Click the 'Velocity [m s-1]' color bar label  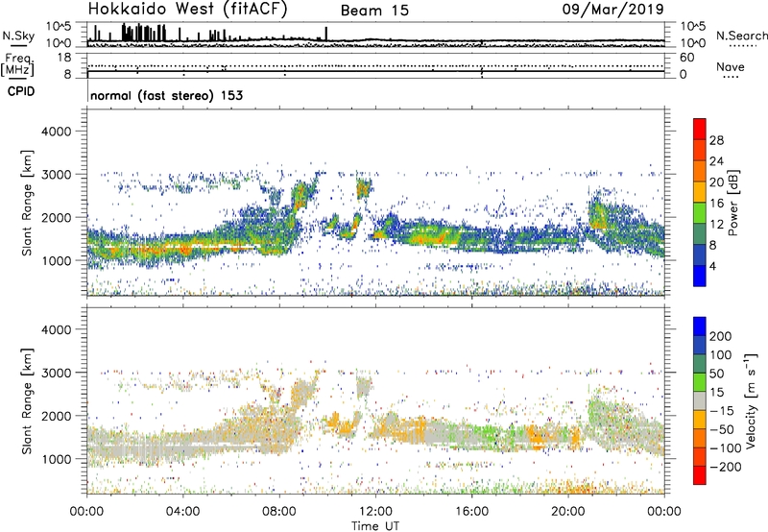coord(751,400)
